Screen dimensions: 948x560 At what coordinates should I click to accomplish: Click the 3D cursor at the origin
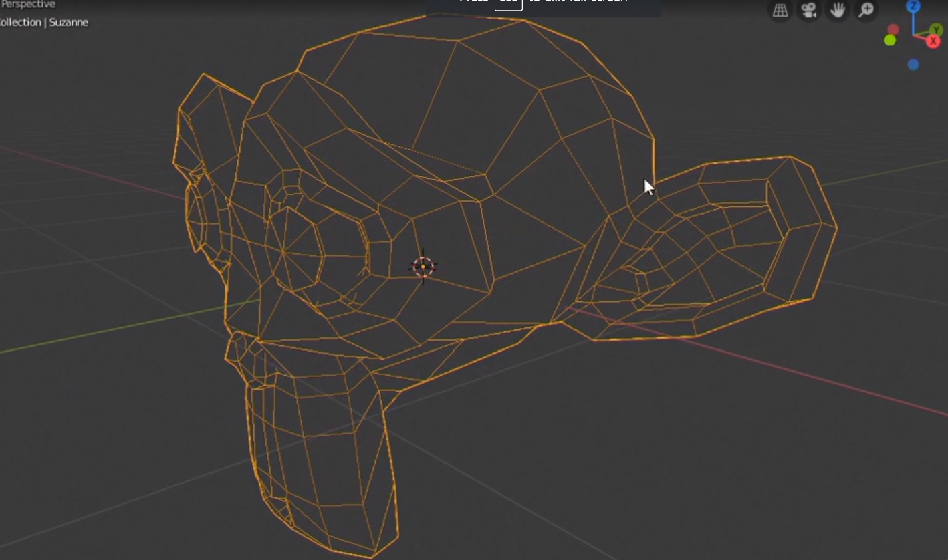pyautogui.click(x=423, y=267)
